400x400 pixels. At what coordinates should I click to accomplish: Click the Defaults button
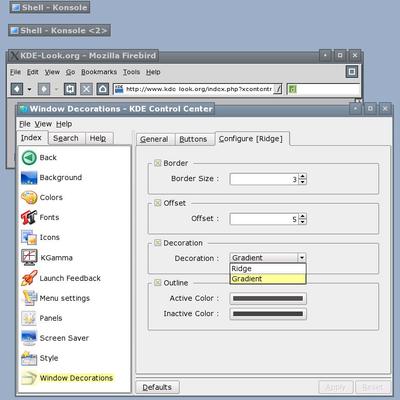157,387
